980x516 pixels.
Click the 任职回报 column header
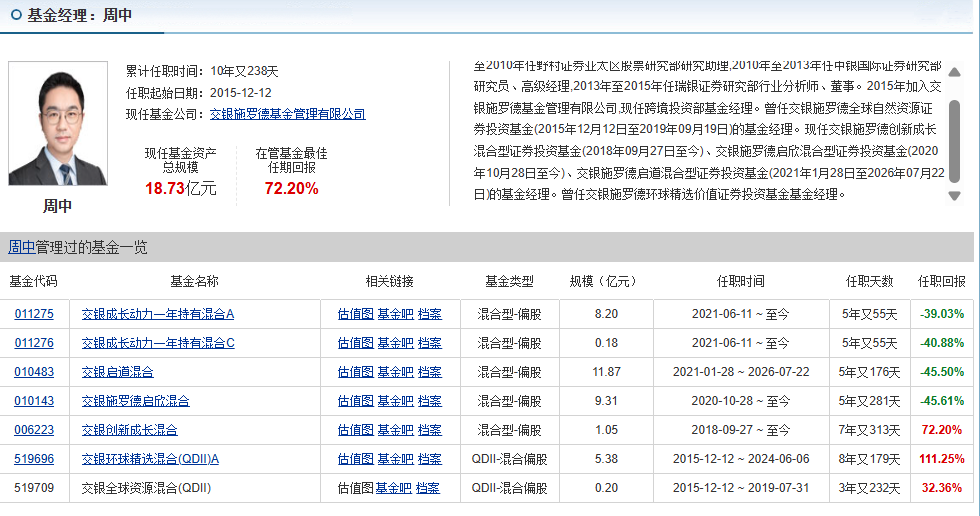[x=941, y=282]
